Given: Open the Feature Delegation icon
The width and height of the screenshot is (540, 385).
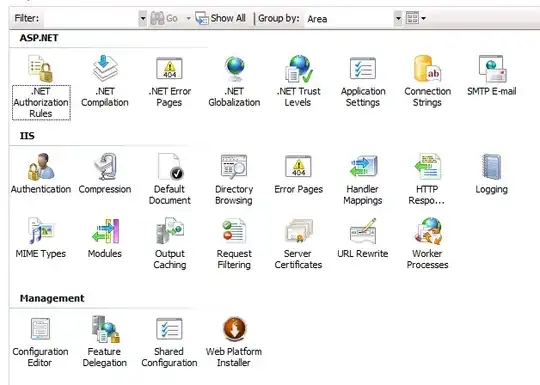Looking at the screenshot, I should [105, 342].
